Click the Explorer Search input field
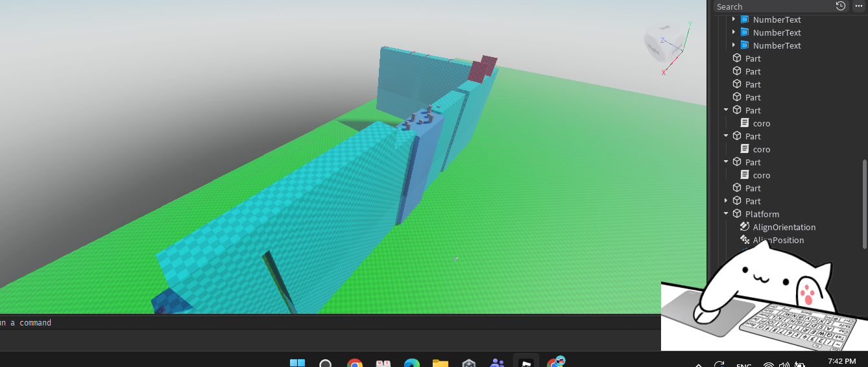Screen dimensions: 868x367 [x=772, y=6]
